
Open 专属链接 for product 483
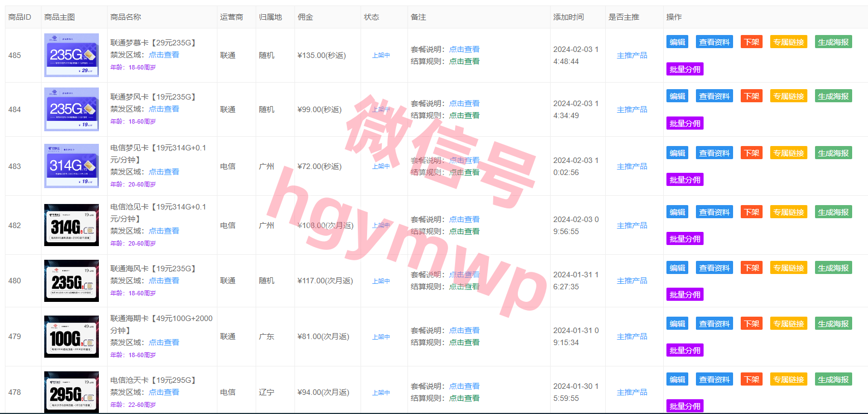789,153
